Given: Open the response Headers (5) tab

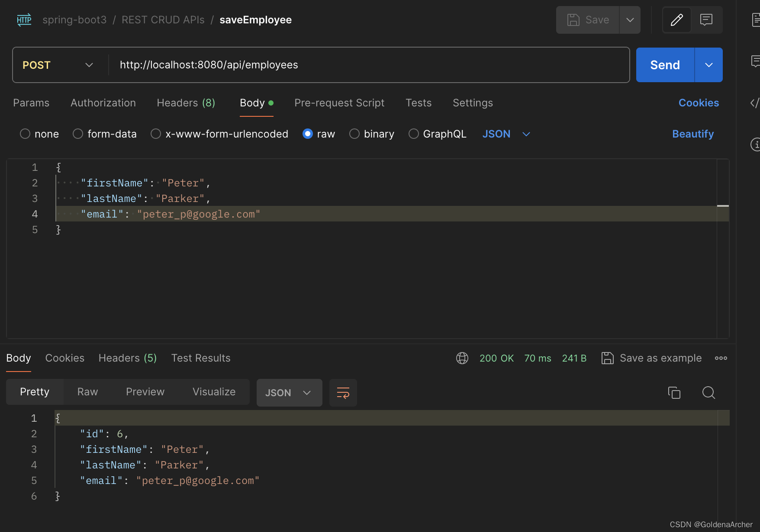Looking at the screenshot, I should (128, 358).
